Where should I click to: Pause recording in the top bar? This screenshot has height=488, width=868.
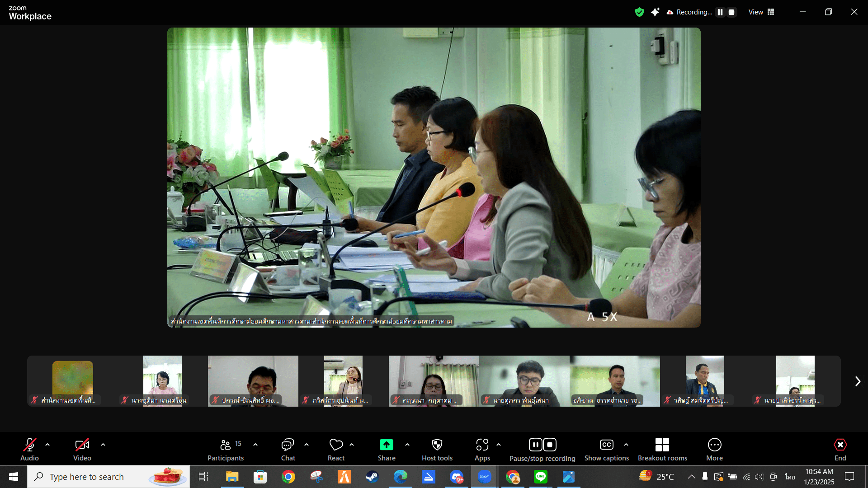pyautogui.click(x=720, y=12)
